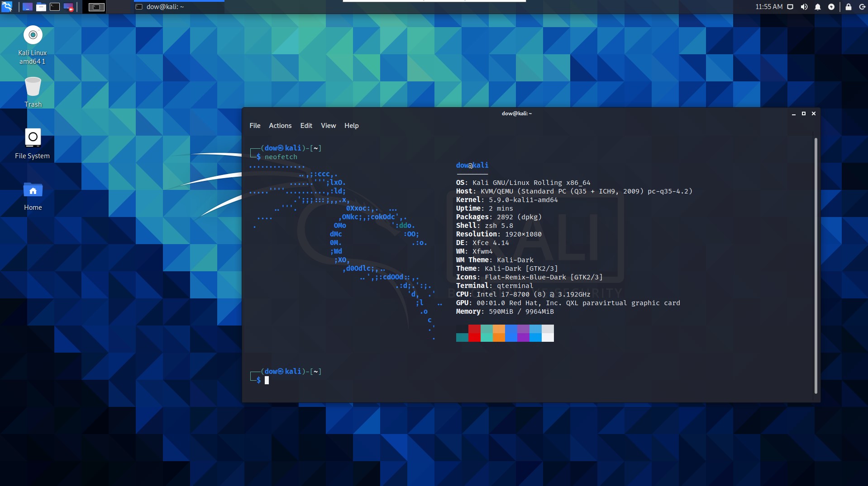Click the 'dow@kali' neofetch header
The height and width of the screenshot is (486, 868).
tap(472, 165)
